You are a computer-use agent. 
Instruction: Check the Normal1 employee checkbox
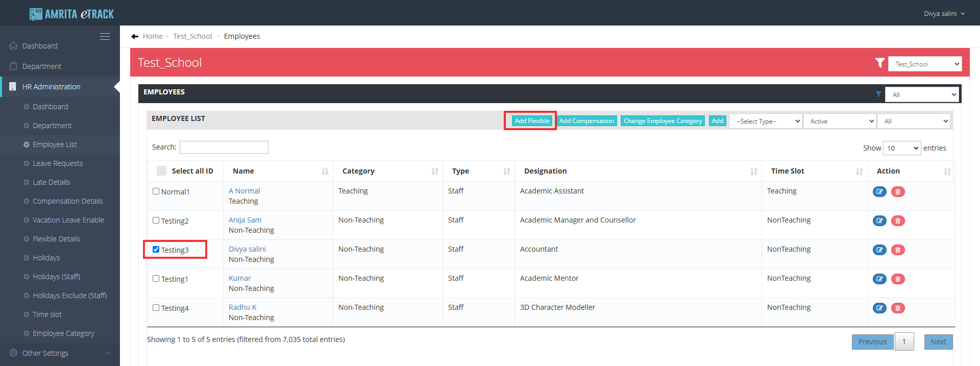[x=156, y=191]
